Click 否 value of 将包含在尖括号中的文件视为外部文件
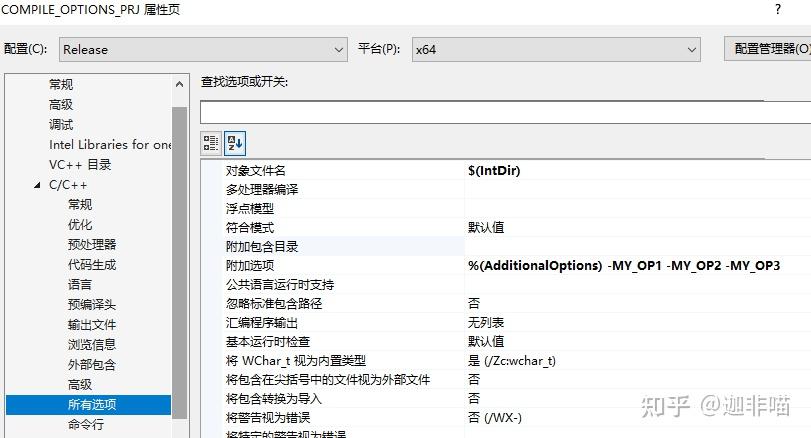 [x=474, y=380]
